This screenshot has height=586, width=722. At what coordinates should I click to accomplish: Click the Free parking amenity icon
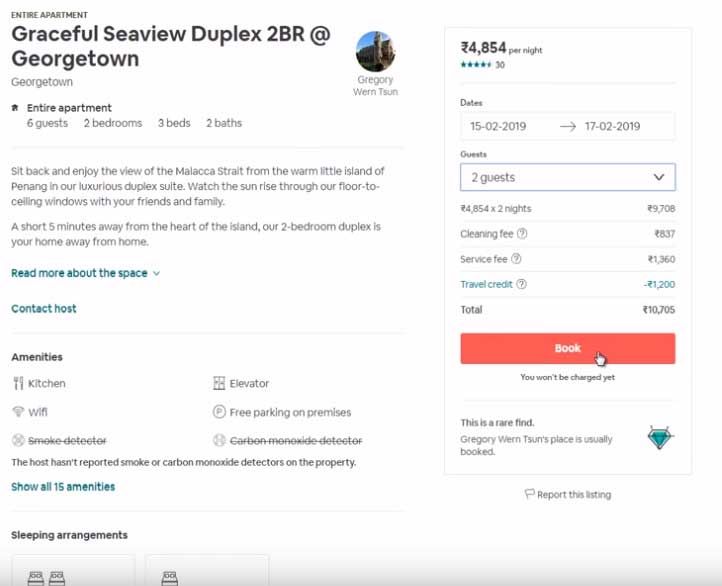click(220, 412)
